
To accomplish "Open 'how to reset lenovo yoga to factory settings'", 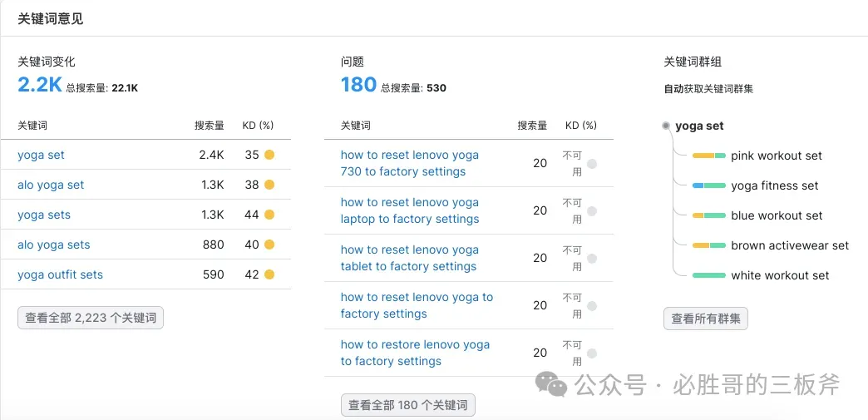I will 417,305.
